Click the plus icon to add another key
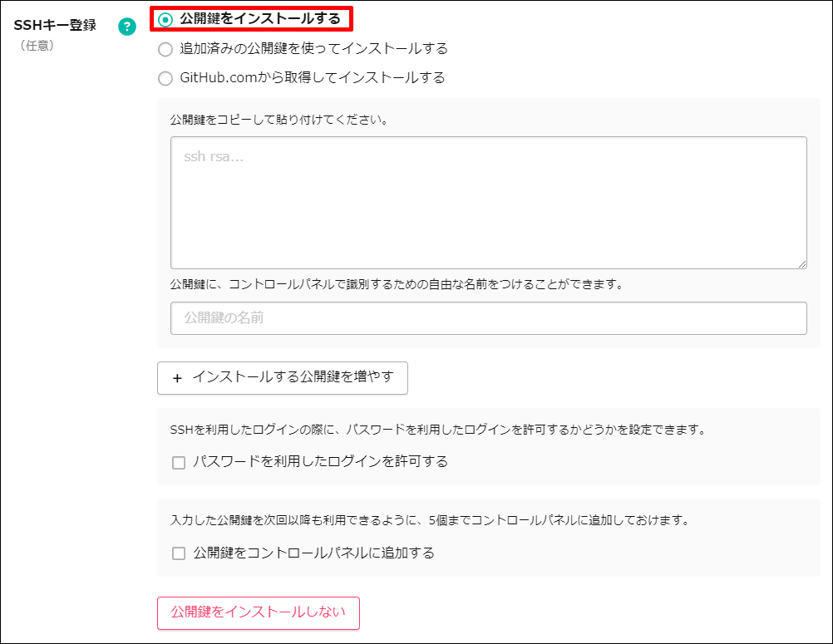Viewport: 833px width, 644px height. [x=177, y=378]
